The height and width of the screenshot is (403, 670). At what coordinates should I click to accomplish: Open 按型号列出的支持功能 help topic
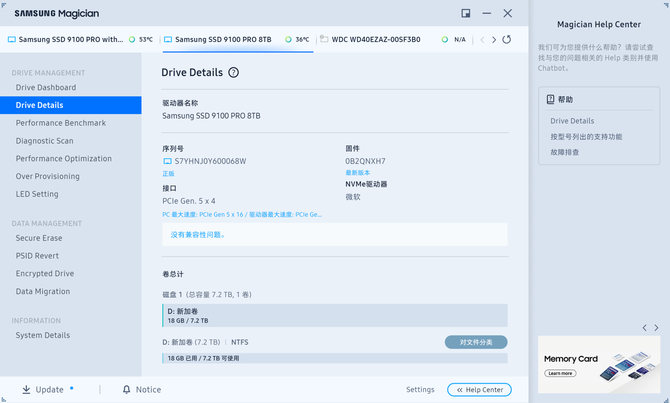[x=586, y=137]
